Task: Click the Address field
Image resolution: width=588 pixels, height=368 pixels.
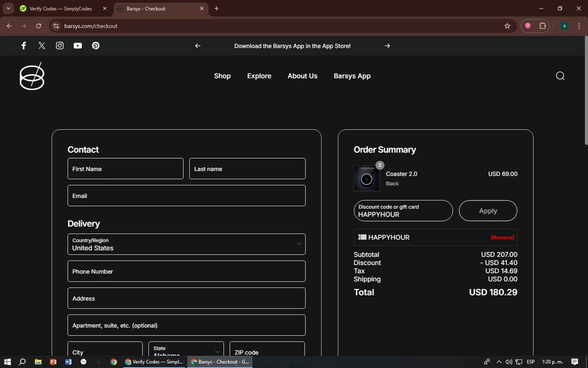Action: tap(186, 298)
